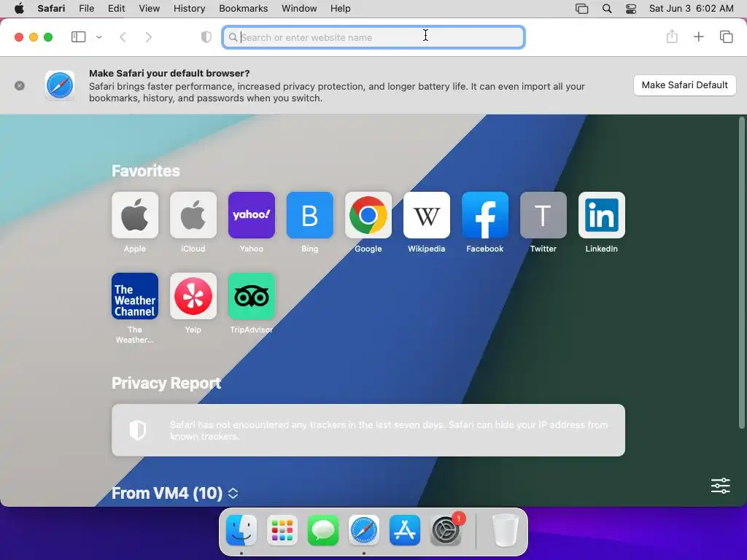The width and height of the screenshot is (747, 560).
Task: Open Control Center in menu bar
Action: 631,9
